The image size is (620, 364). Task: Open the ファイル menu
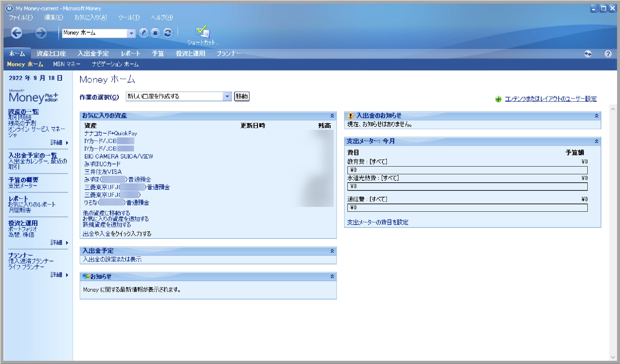click(x=21, y=17)
